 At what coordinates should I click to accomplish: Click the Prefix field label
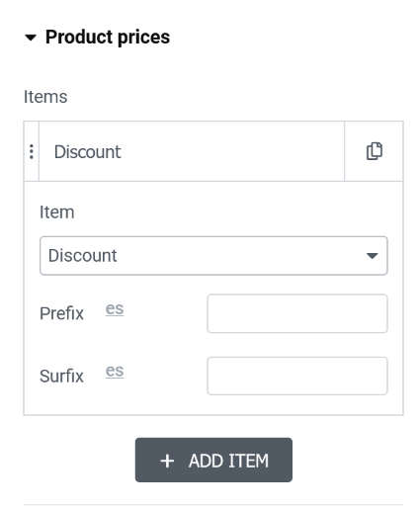pyautogui.click(x=61, y=313)
